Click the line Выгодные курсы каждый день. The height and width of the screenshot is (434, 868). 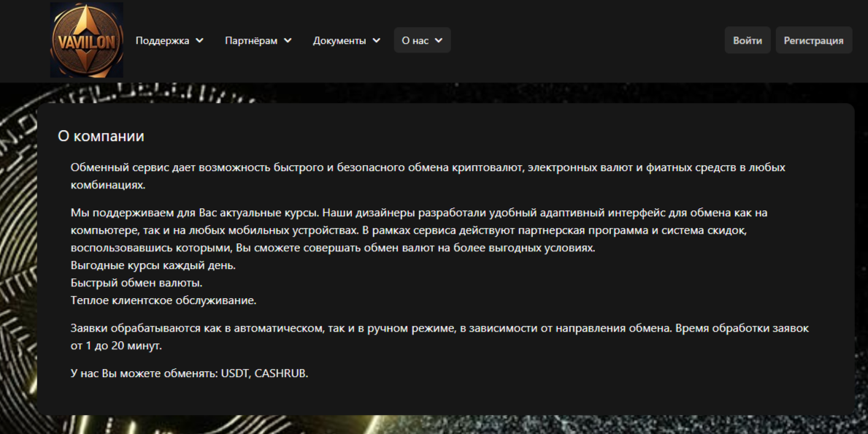click(x=153, y=265)
